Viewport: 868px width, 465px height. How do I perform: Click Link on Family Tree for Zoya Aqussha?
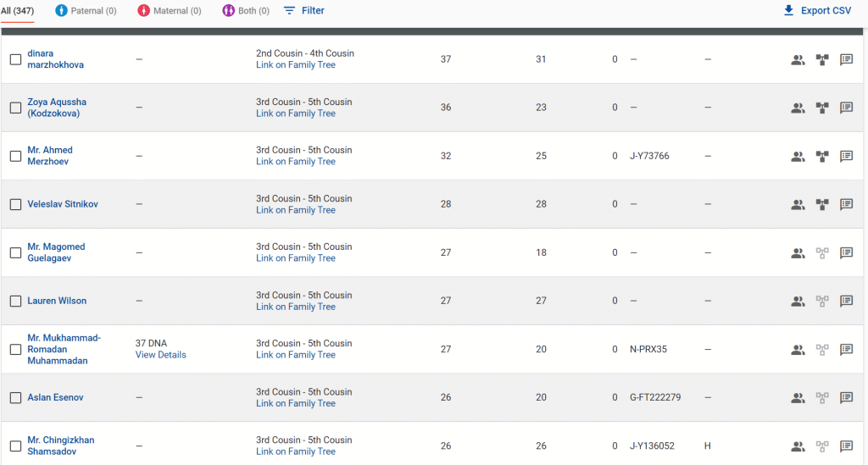[x=296, y=113]
